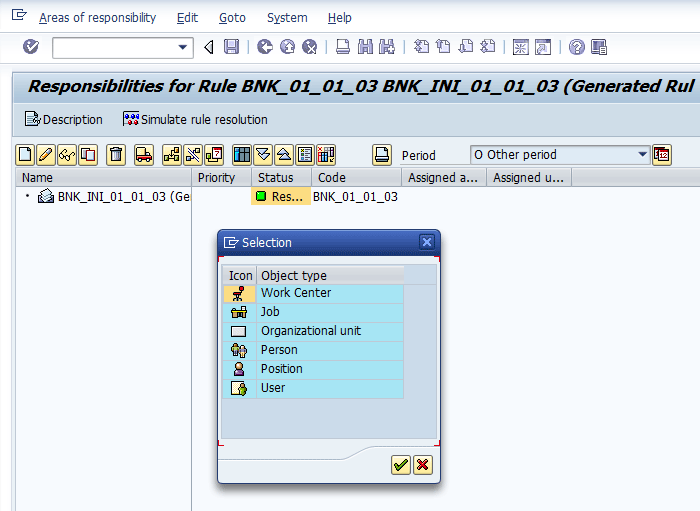Open the command field dropdown arrow

click(x=182, y=47)
